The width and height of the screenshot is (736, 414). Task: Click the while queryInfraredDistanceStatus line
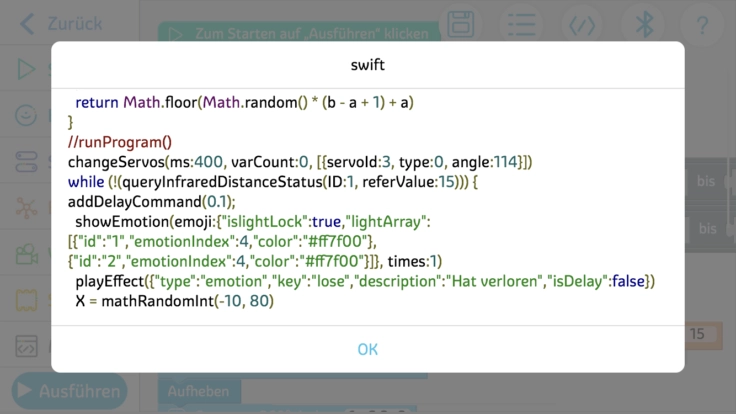[x=273, y=182]
